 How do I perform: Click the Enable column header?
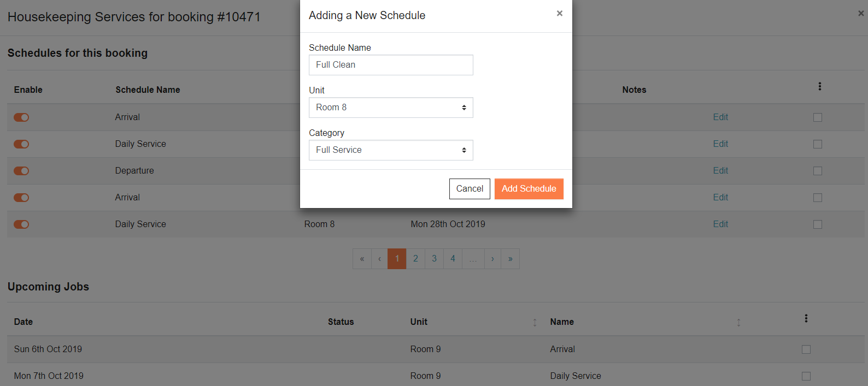[x=28, y=90]
